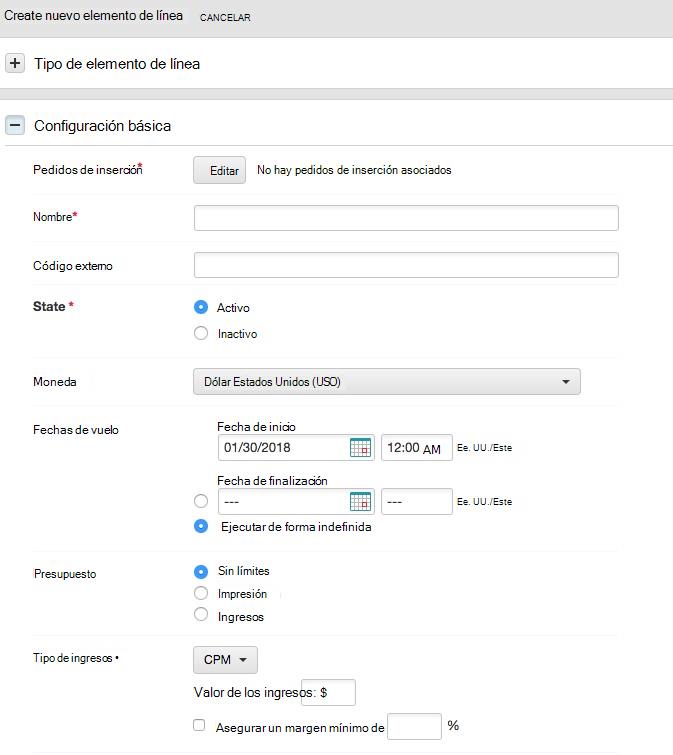The height and width of the screenshot is (755, 673).
Task: Click the 'Fechas de vuelo' label
Action: point(76,430)
